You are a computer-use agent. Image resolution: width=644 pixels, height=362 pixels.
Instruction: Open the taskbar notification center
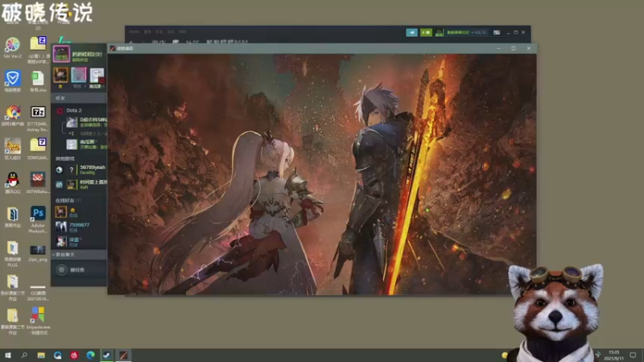tap(633, 355)
